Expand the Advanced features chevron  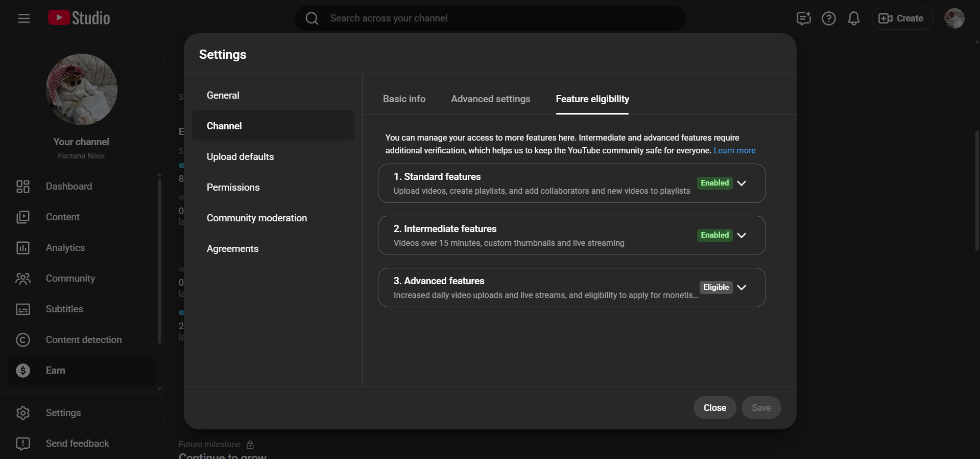742,287
